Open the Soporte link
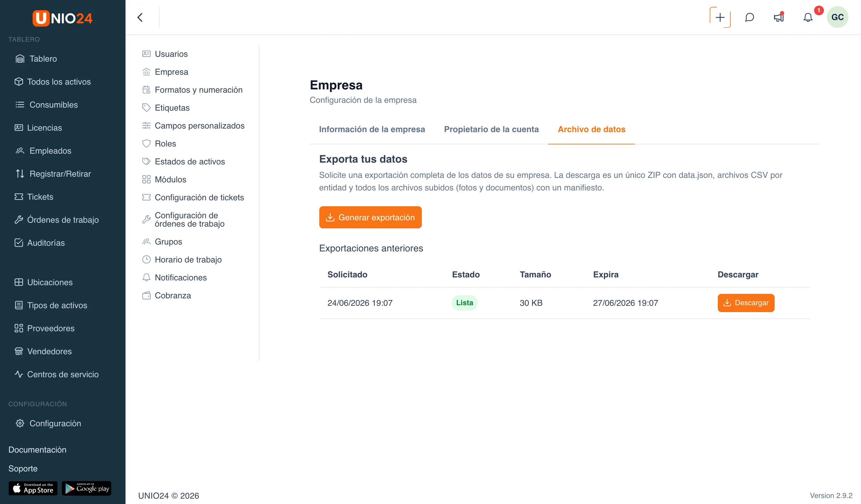 [23, 468]
